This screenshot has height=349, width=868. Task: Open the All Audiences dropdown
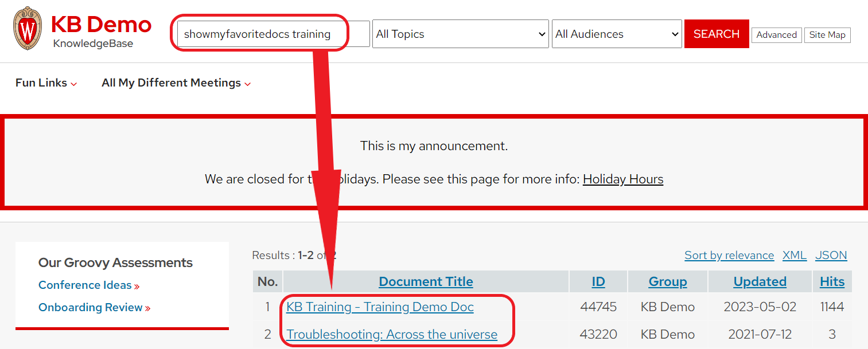(617, 34)
